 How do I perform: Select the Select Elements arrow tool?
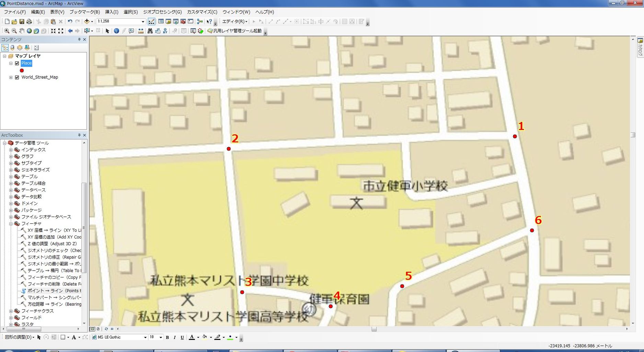click(x=107, y=31)
